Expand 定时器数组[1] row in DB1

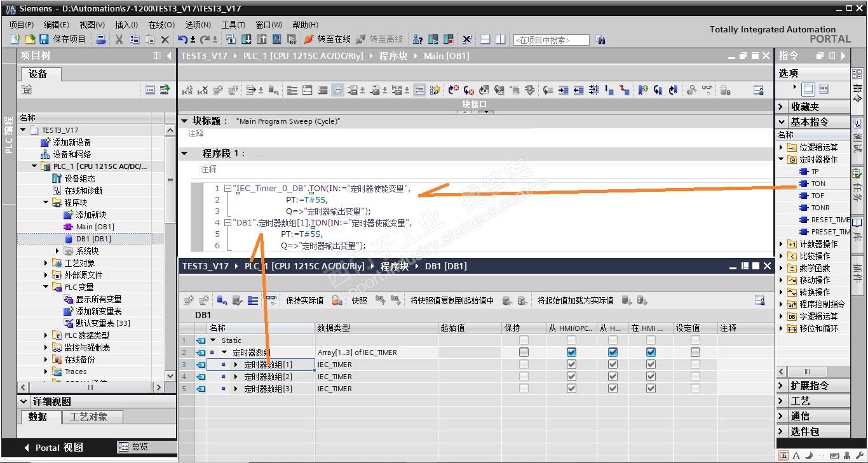coord(236,365)
